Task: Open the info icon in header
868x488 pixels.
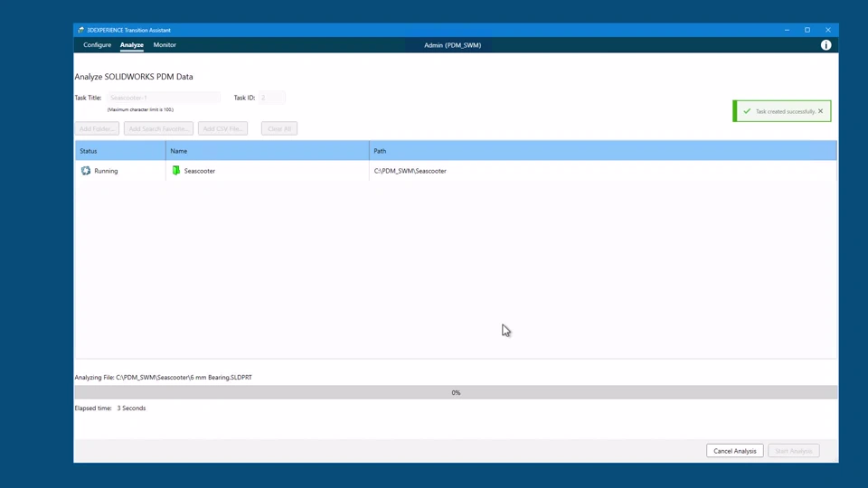Action: 826,45
